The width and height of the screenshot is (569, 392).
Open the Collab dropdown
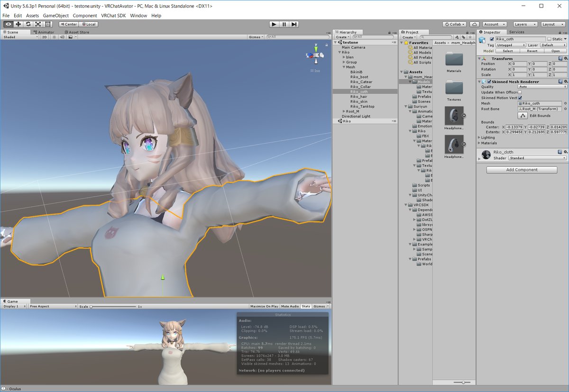coord(455,24)
